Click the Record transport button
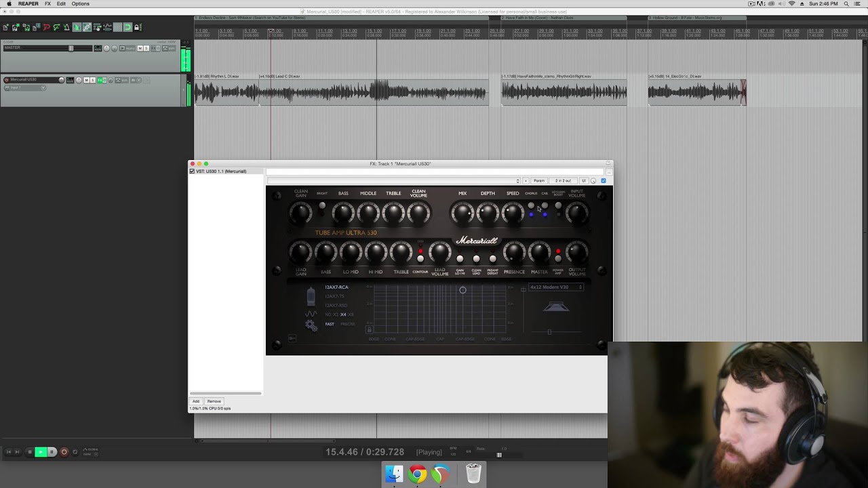Image resolution: width=868 pixels, height=488 pixels. coord(64,452)
